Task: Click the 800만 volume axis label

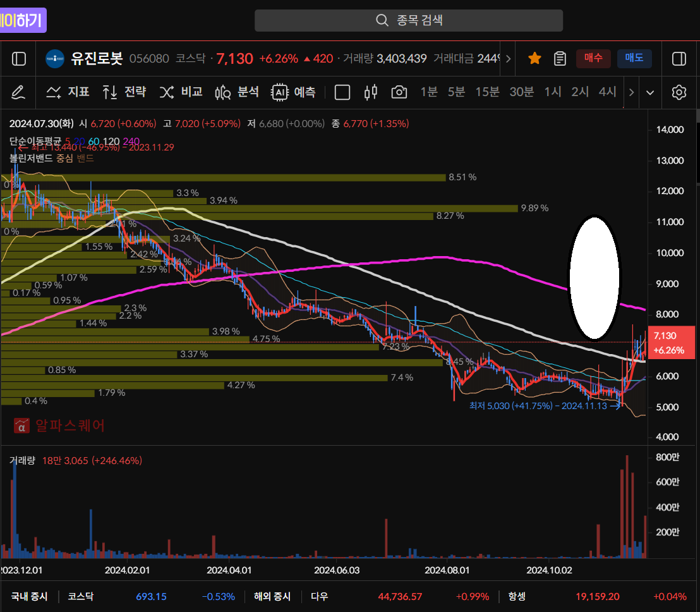Action: [x=667, y=457]
